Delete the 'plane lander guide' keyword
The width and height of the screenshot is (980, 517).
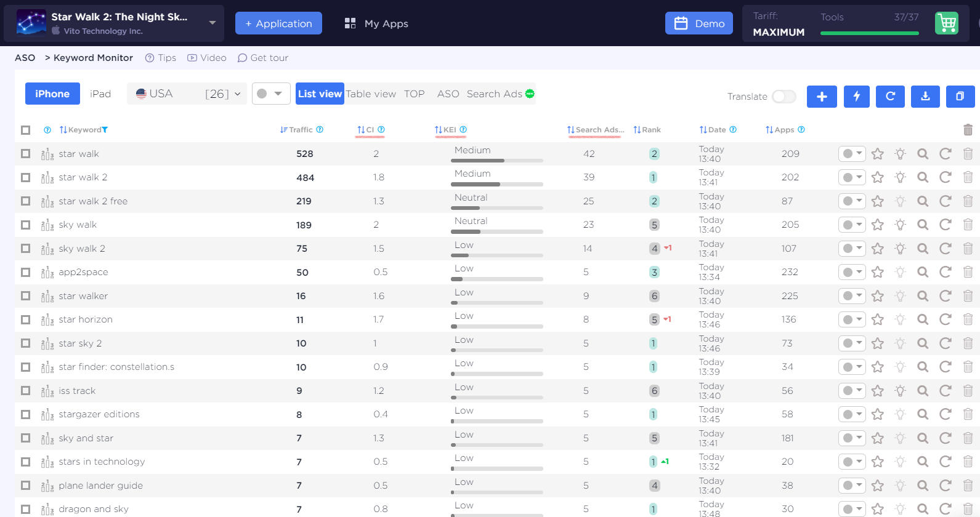coord(968,486)
